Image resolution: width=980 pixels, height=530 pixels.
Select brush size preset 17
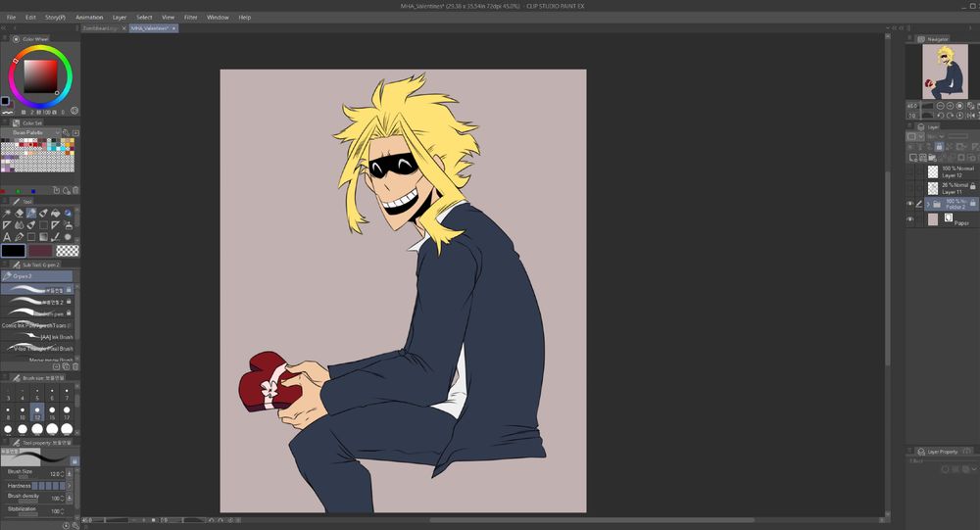click(x=67, y=412)
